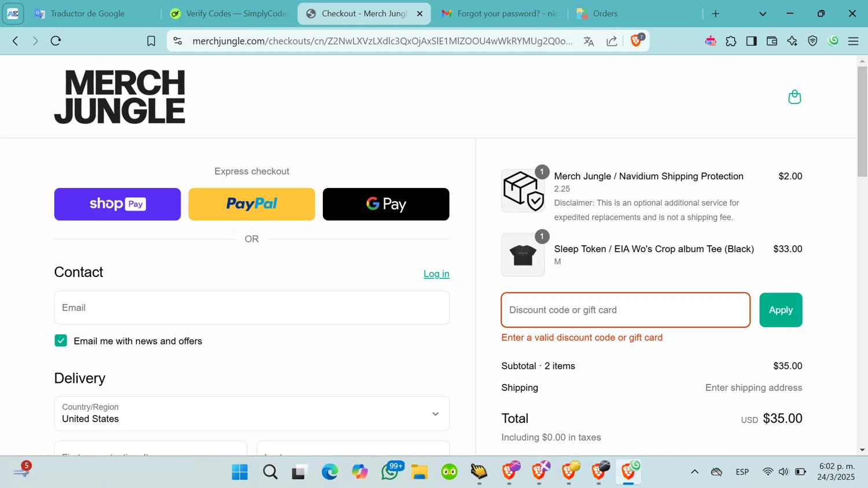
Task: Bookmark this page
Action: 151,41
